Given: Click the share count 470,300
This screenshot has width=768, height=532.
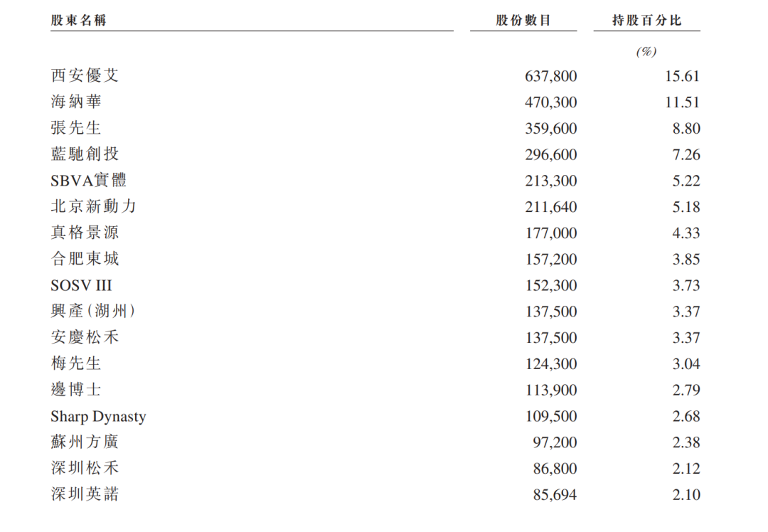Looking at the screenshot, I should point(550,102).
